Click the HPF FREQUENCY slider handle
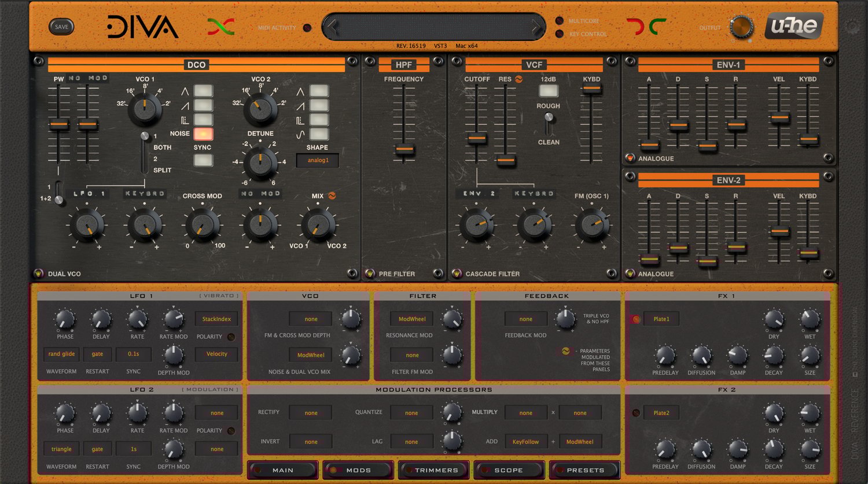 [x=404, y=149]
